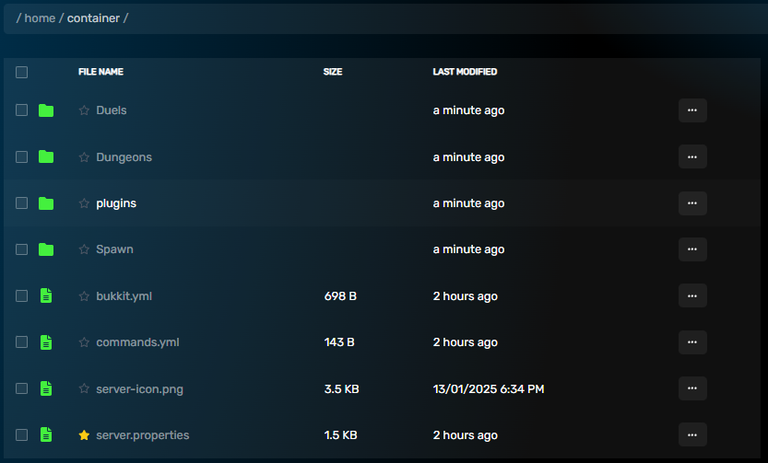The image size is (768, 463).
Task: Open the options menu for Duels
Action: pos(692,110)
